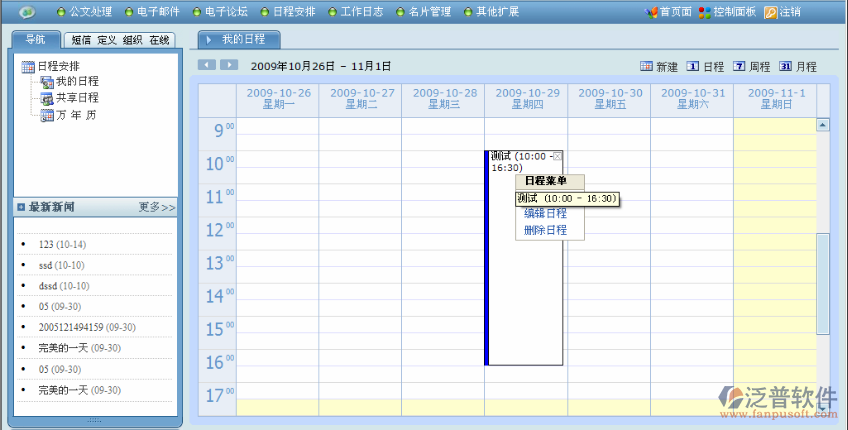This screenshot has width=848, height=430.
Task: Click the 17:00 time label
Action: click(x=220, y=395)
